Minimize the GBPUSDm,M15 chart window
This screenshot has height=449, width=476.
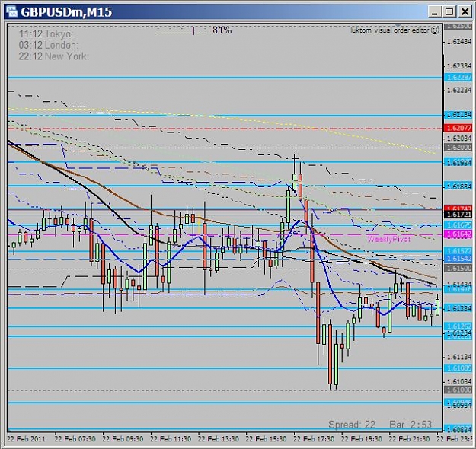click(x=435, y=12)
